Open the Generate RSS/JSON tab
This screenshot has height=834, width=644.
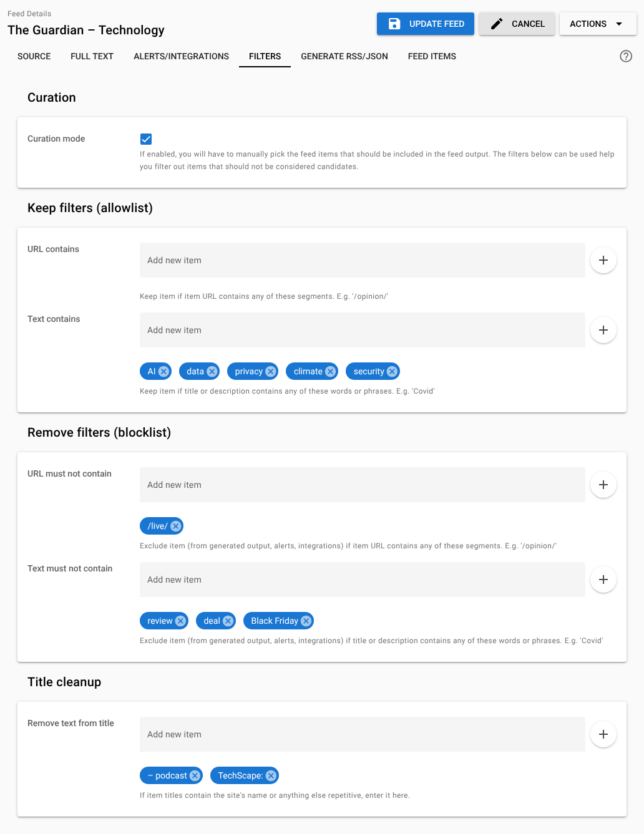click(x=344, y=56)
